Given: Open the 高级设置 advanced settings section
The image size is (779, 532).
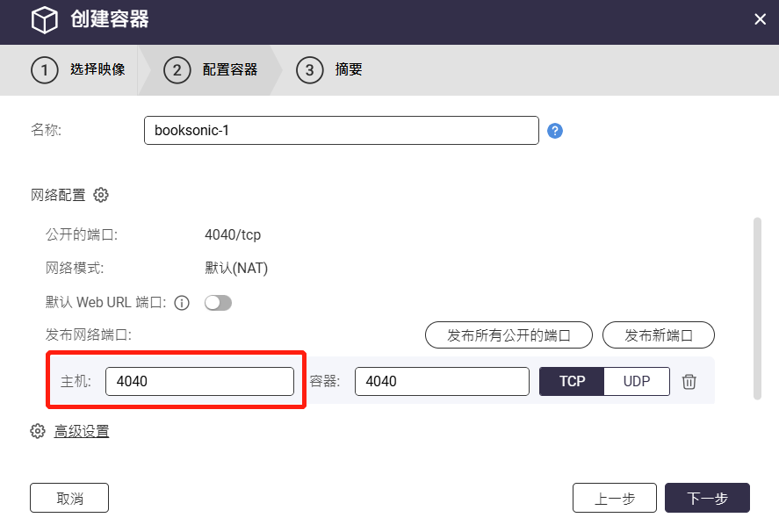Looking at the screenshot, I should pos(81,431).
